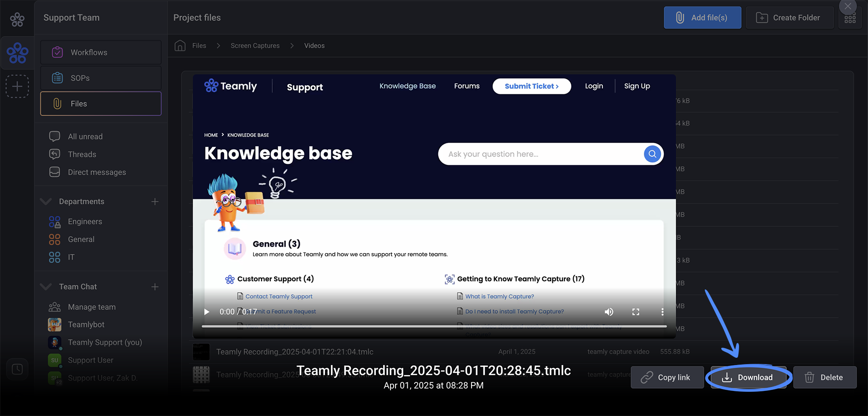The image size is (868, 416).
Task: Click What is Teamly Capture? link
Action: (499, 296)
